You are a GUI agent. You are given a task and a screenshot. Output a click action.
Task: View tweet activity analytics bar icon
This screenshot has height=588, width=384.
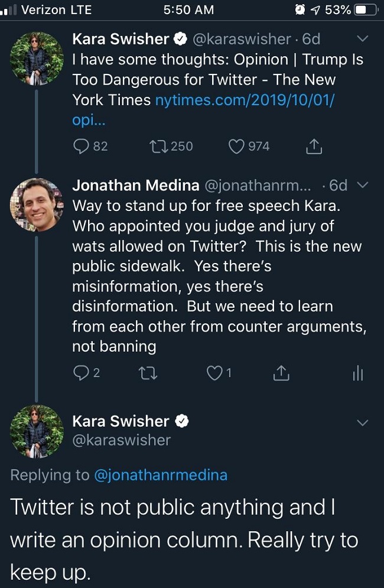(x=358, y=373)
